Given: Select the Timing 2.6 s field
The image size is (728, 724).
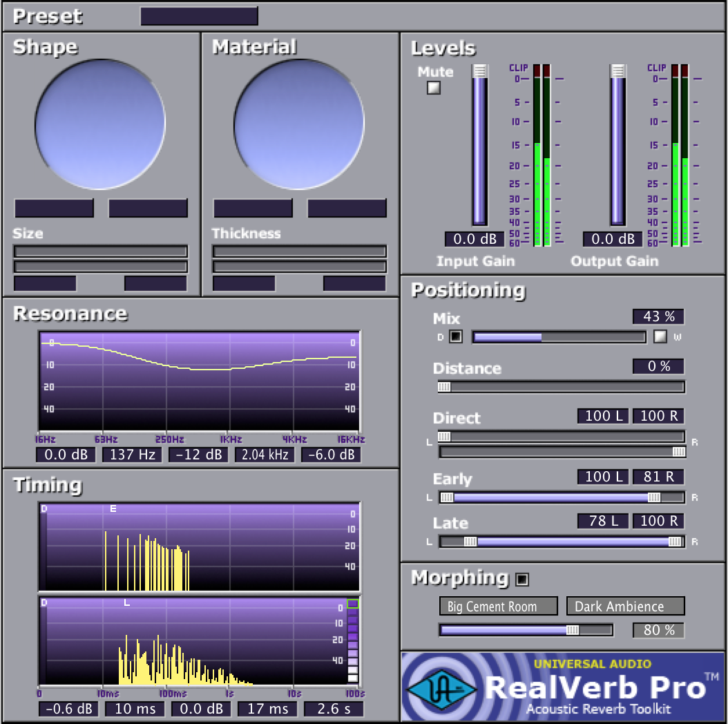Looking at the screenshot, I should coord(334,709).
